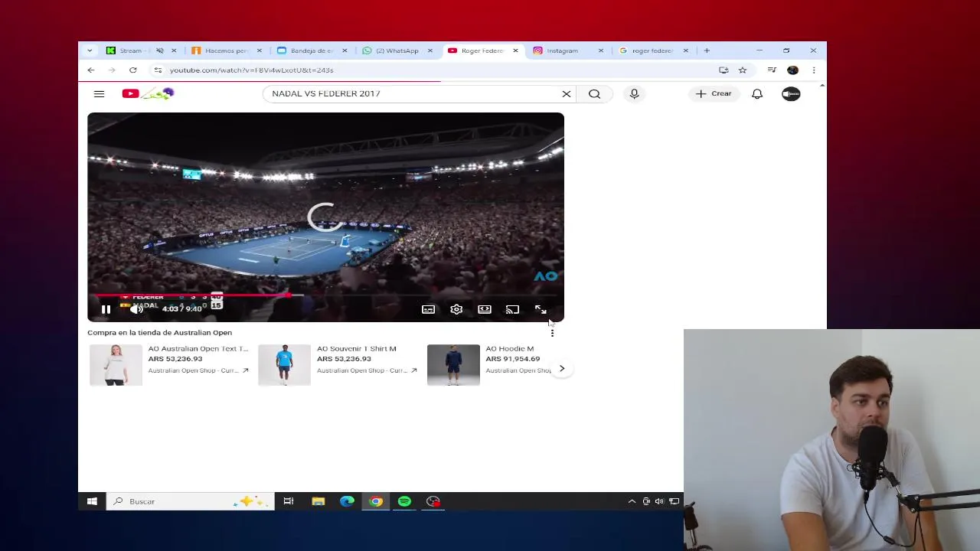
Task: Open File Explorer from the taskbar
Action: (x=318, y=501)
